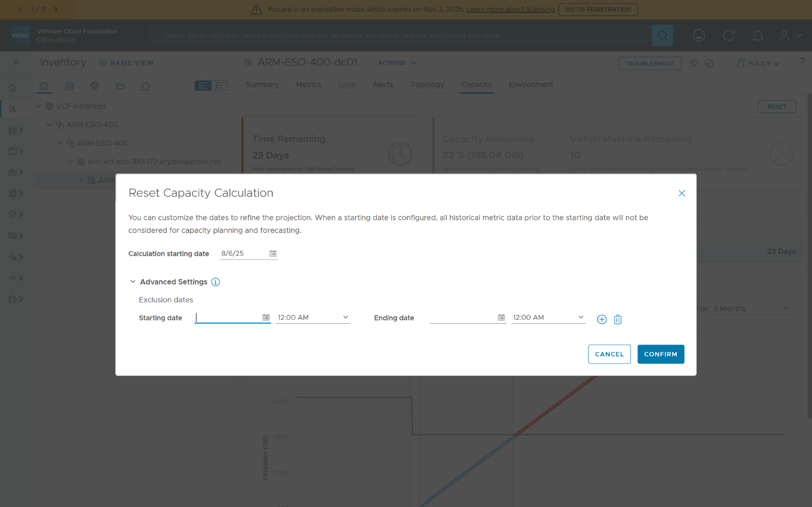Collapse the VCF Instances tree node
This screenshot has height=507, width=812.
[39, 106]
